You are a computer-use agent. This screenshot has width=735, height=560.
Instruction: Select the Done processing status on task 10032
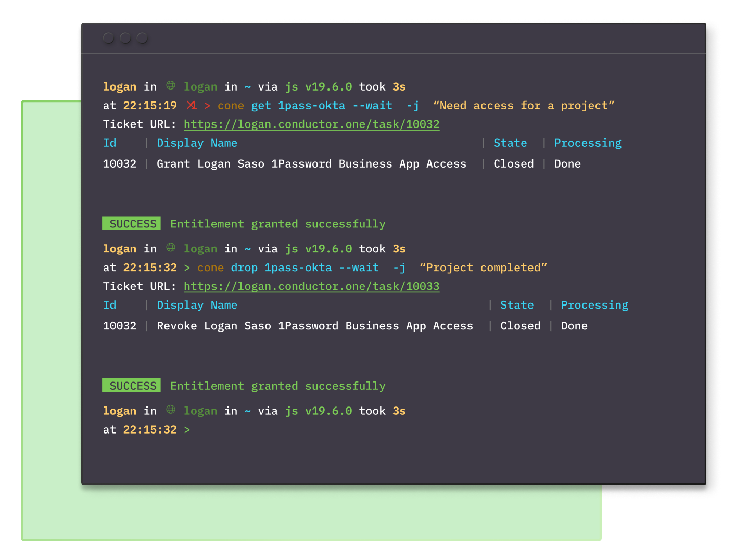567,163
